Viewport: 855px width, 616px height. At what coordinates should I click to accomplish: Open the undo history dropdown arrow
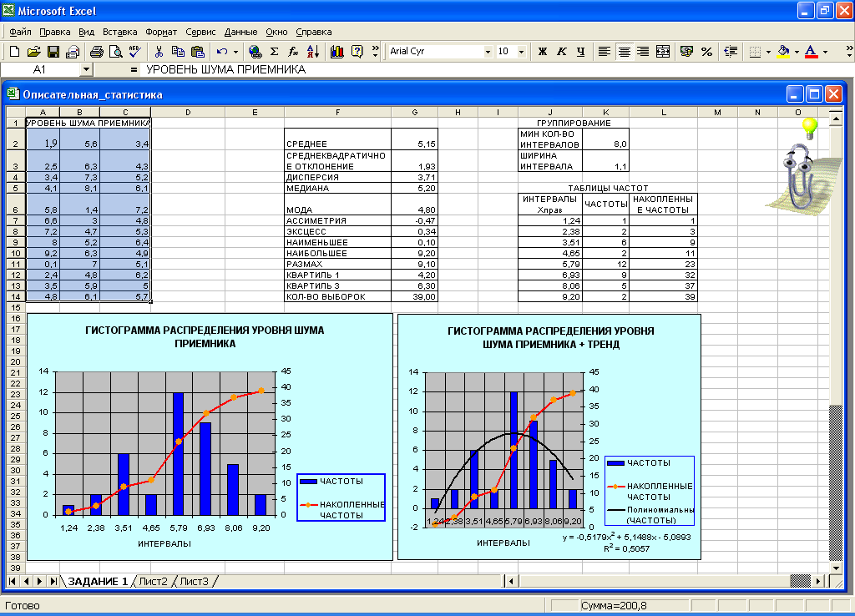pos(235,51)
